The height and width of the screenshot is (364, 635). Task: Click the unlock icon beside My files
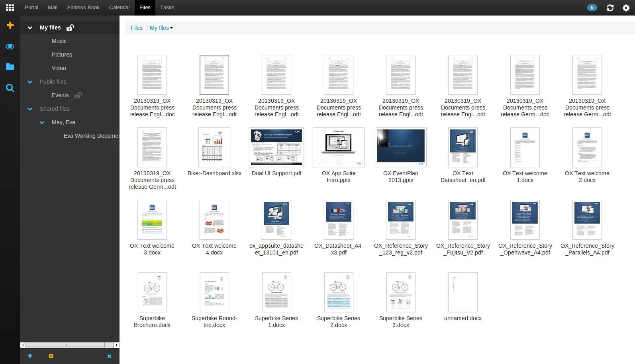(70, 27)
